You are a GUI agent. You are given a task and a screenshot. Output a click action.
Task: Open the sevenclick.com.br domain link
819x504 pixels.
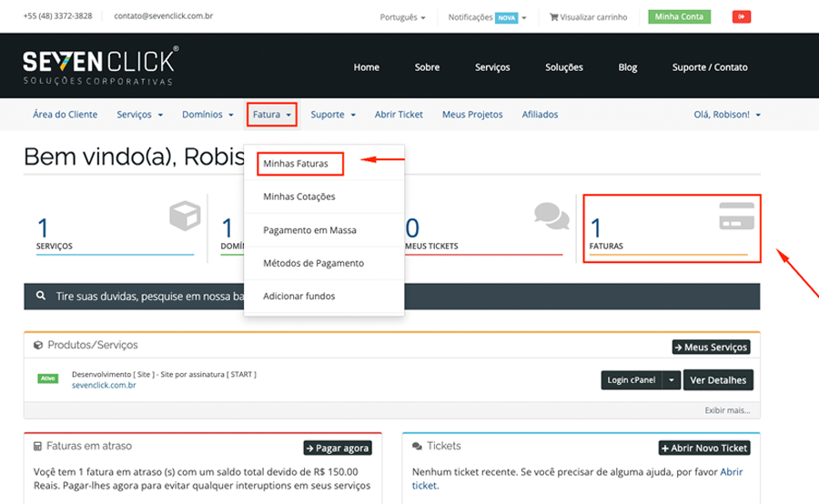coord(104,386)
